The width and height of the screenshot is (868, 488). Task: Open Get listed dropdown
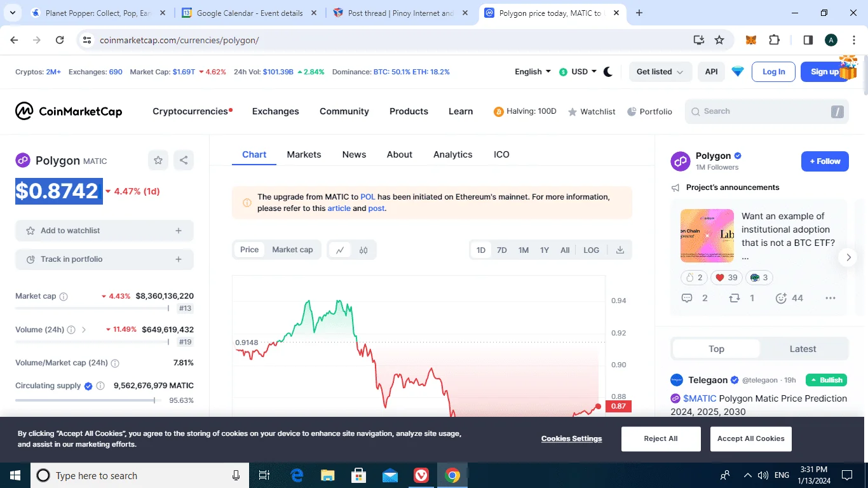point(660,72)
